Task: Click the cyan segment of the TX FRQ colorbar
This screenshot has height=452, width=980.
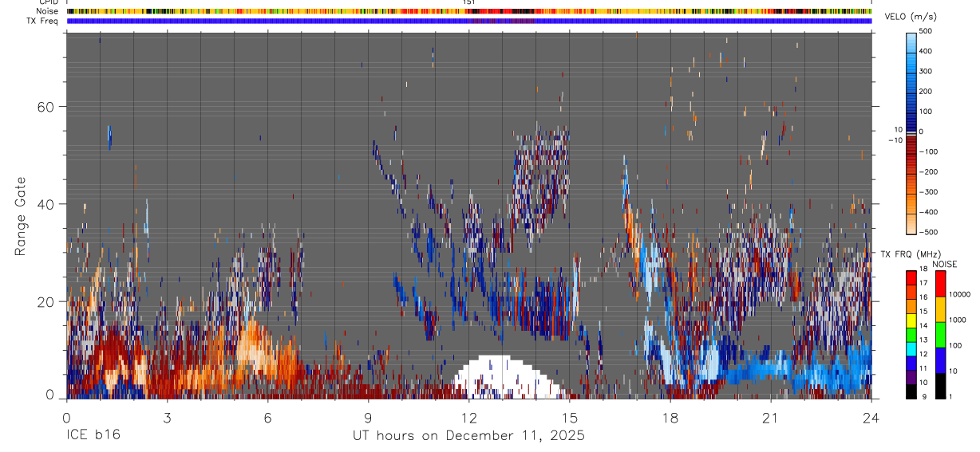Action: (911, 348)
